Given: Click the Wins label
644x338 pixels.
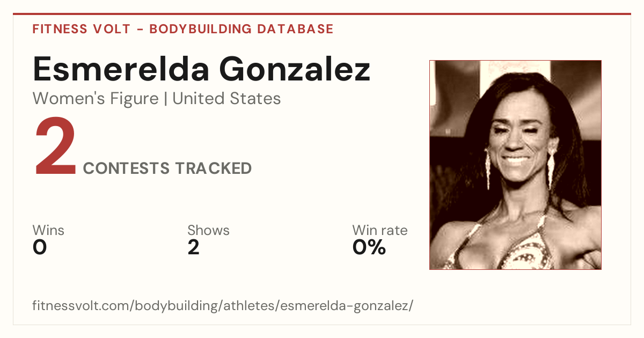Looking at the screenshot, I should point(48,231).
